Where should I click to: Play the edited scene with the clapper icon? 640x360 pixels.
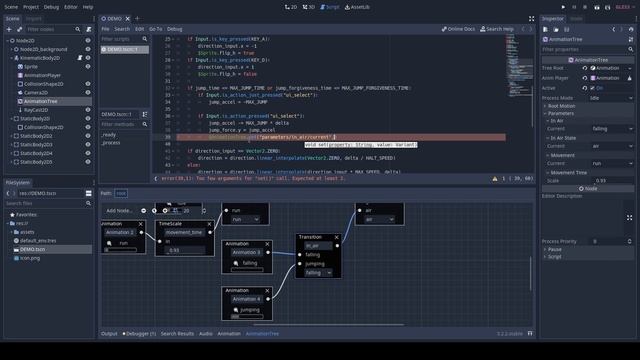(x=597, y=7)
